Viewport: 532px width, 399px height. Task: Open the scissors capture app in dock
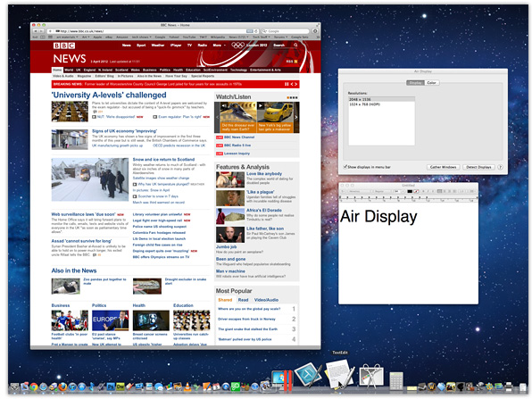372,375
